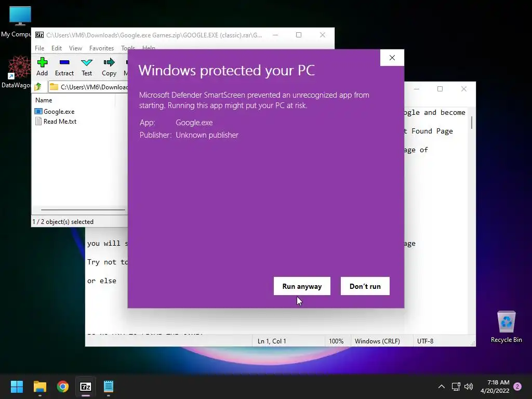Screen dimensions: 532x399
Task: Open the Windows Start menu
Action: point(17,387)
